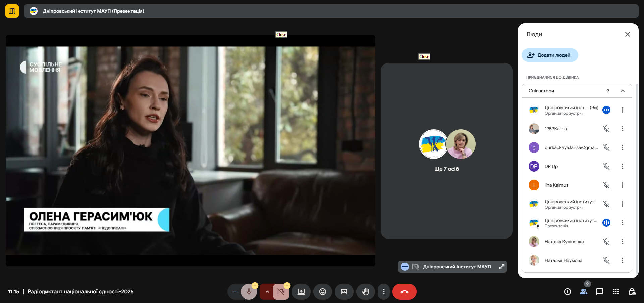
Task: Open more options menu for 1959Kalina
Action: pyautogui.click(x=622, y=129)
